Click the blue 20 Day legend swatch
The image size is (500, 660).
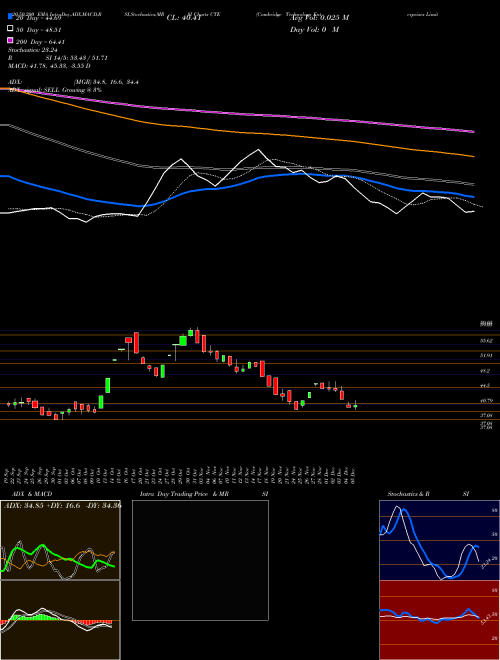tap(10, 17)
